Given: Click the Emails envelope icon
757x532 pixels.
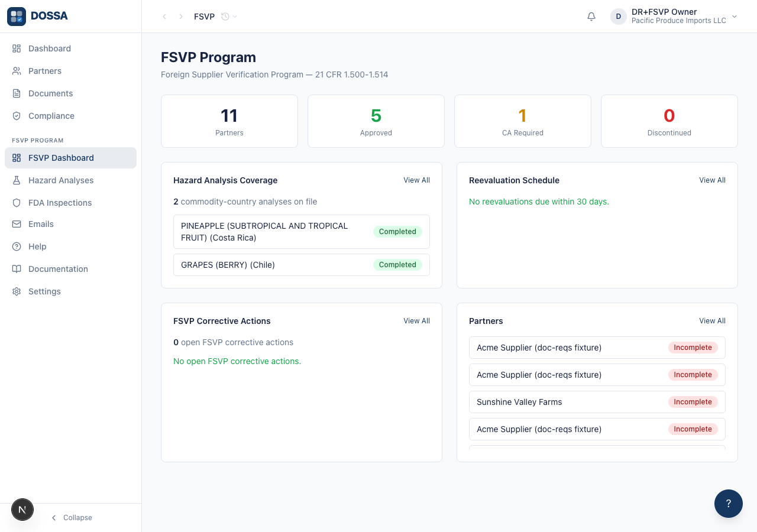Looking at the screenshot, I should [17, 224].
